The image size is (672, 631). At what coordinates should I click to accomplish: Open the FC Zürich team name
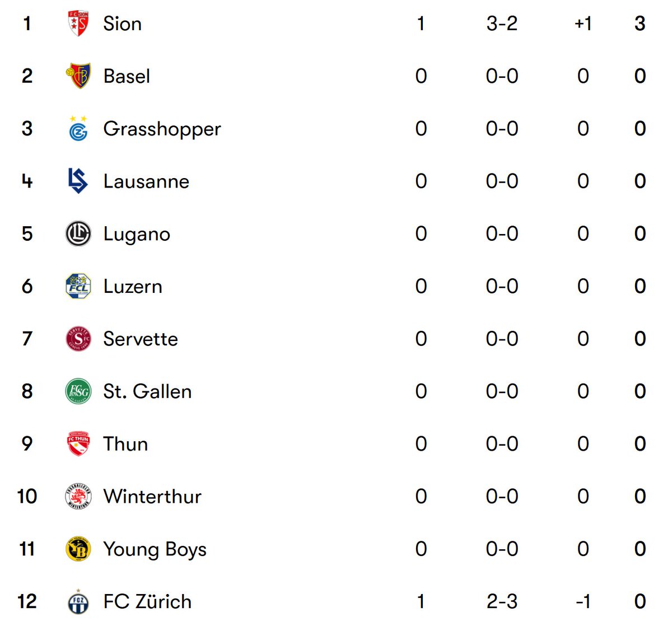pyautogui.click(x=147, y=601)
